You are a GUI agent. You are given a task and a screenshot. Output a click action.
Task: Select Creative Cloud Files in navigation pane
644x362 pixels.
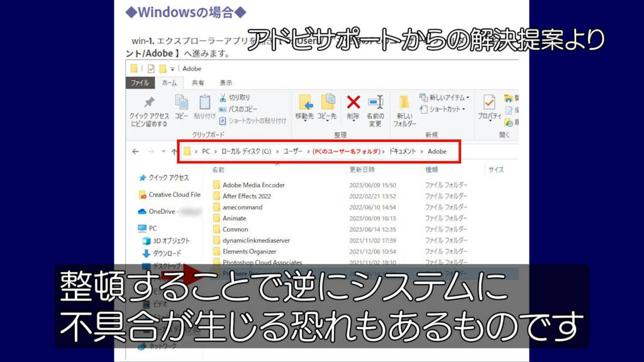click(x=170, y=195)
